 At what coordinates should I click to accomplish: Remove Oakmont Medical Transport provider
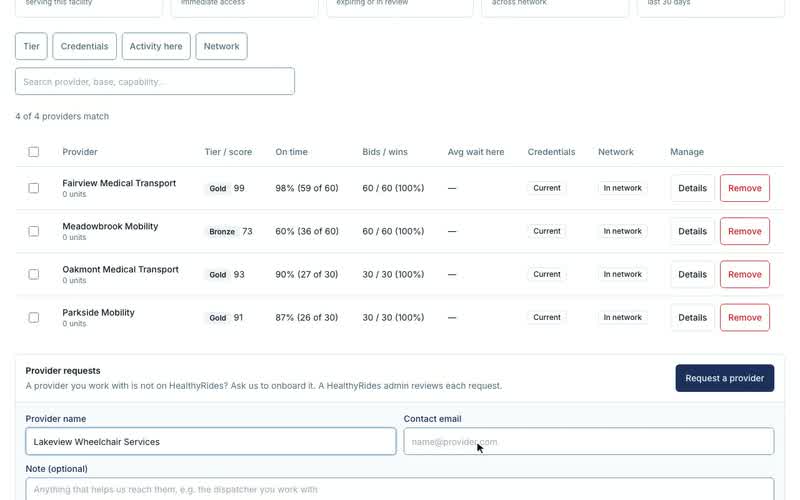pos(744,274)
